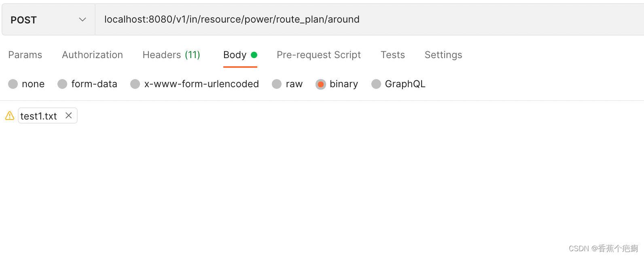Click the selected binary radio button
Screen dimensions: 644x256
pyautogui.click(x=321, y=84)
